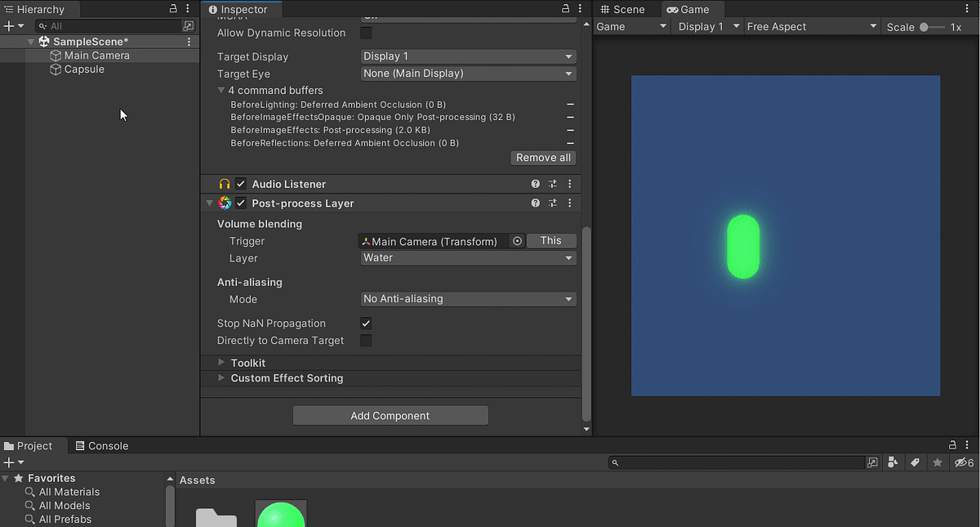Viewport: 980px width, 527px height.
Task: Click the label filter icon in Project toolbar
Action: click(x=915, y=462)
